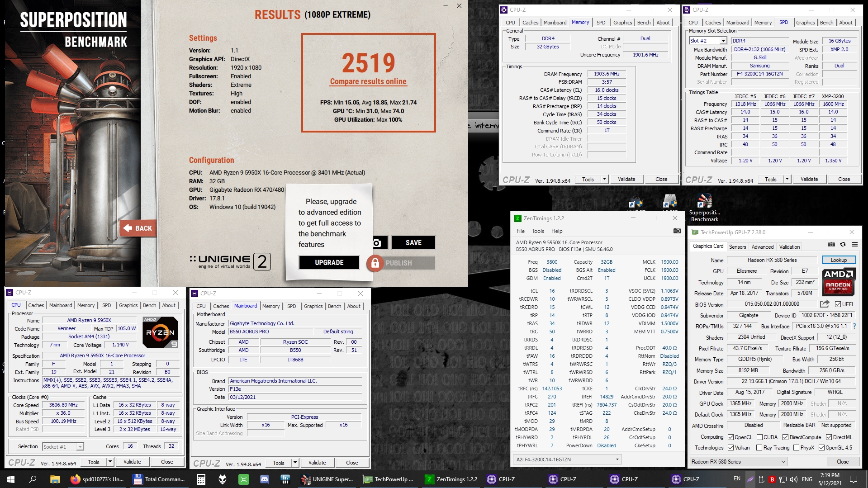Image resolution: width=868 pixels, height=488 pixels.
Task: Switch to Total Commander in the taskbar
Action: 159,479
